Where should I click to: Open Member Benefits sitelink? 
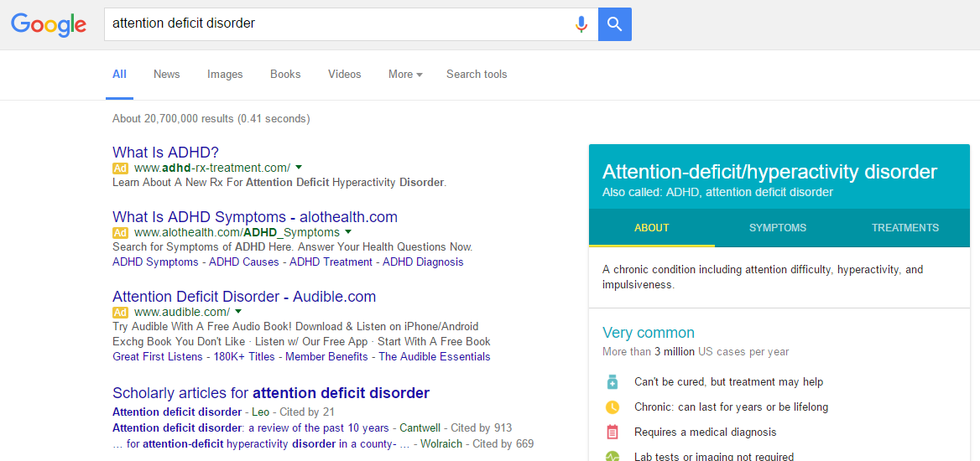[327, 357]
